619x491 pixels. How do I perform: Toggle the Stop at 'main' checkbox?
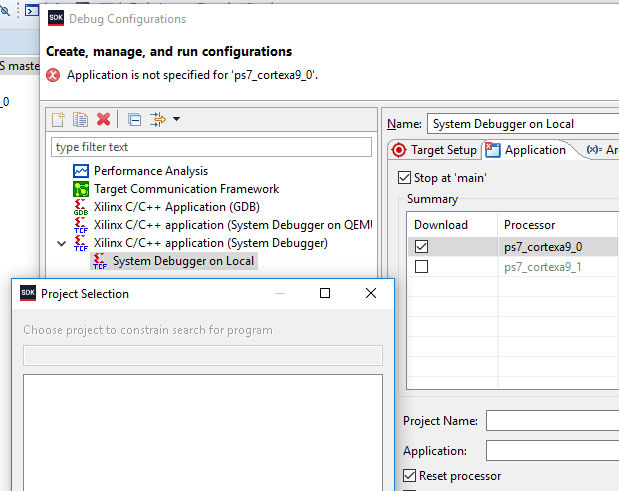(404, 178)
